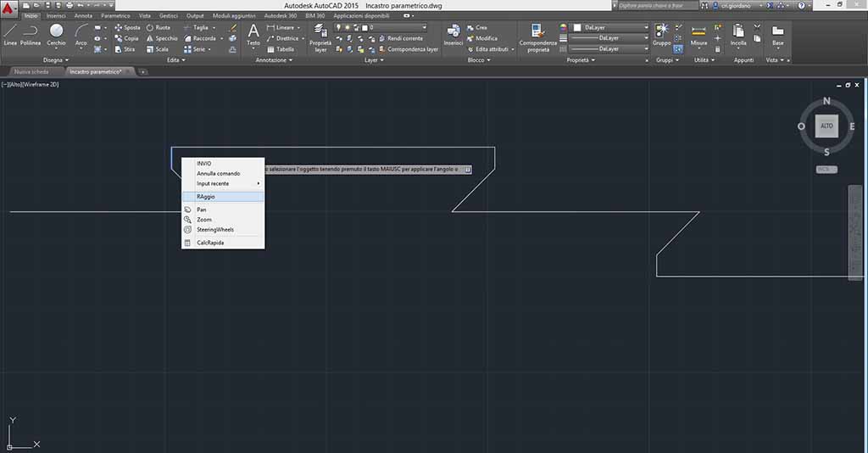Open Proprietà layer manager
This screenshot has height=453, width=868.
320,37
